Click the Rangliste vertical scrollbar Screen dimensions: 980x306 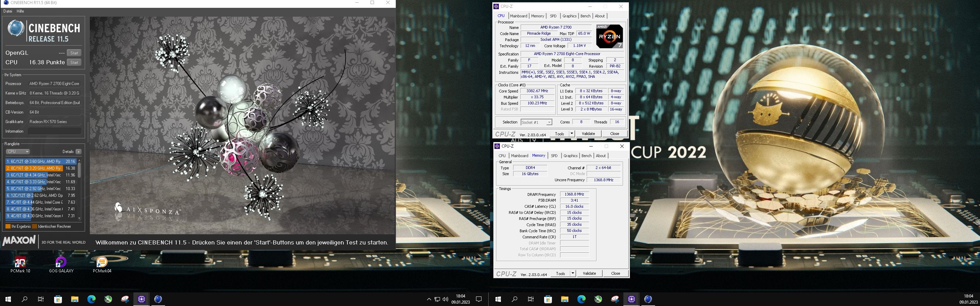(x=79, y=189)
